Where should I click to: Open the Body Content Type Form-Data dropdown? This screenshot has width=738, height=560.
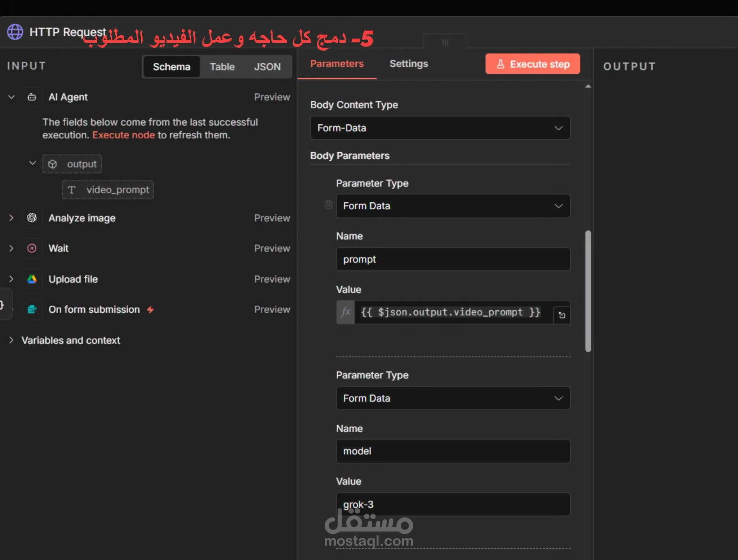(x=440, y=128)
